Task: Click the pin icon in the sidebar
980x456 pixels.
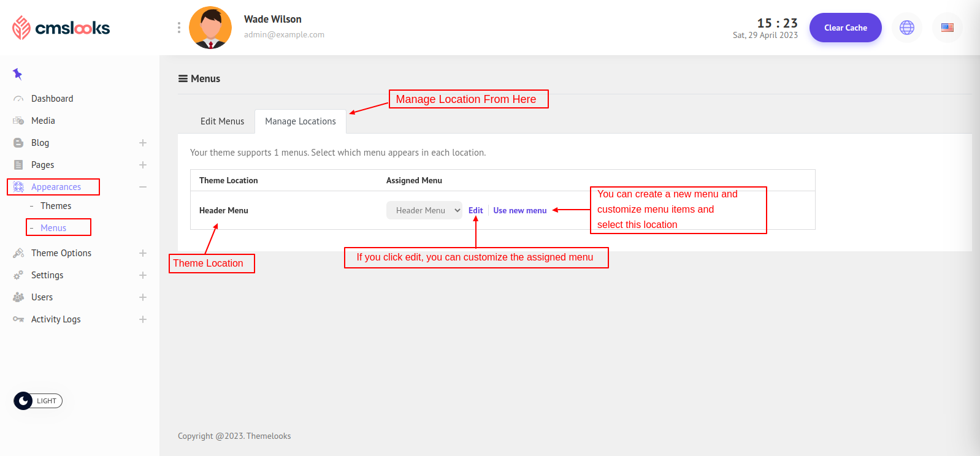Action: [17, 74]
